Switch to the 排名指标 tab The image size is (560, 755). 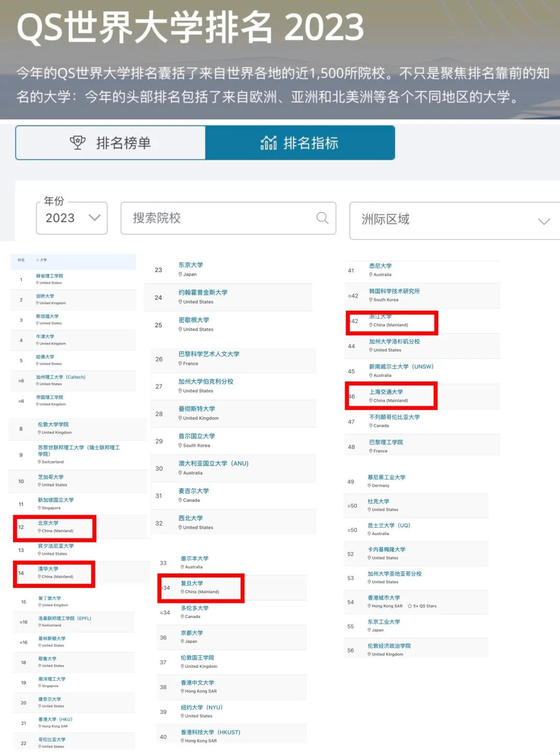[300, 143]
